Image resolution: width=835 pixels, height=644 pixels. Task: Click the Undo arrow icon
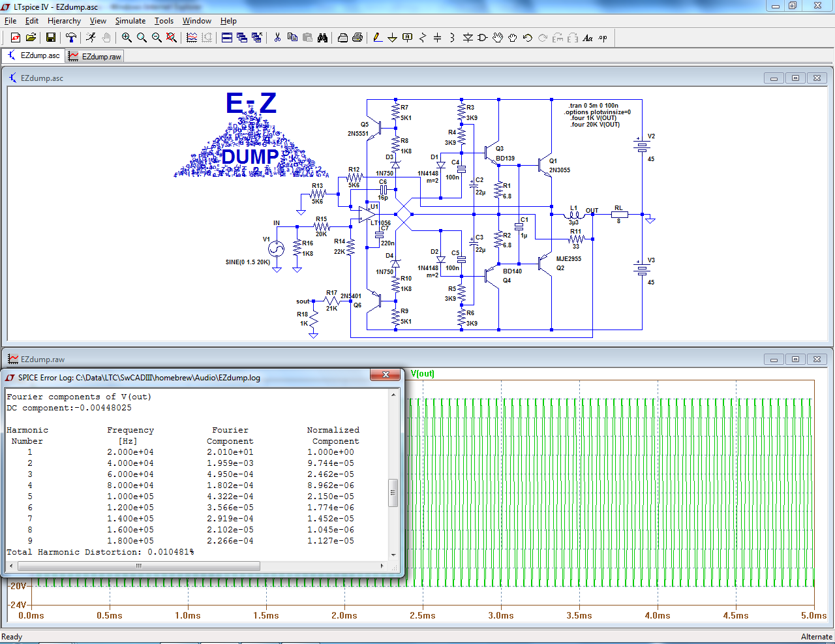528,38
